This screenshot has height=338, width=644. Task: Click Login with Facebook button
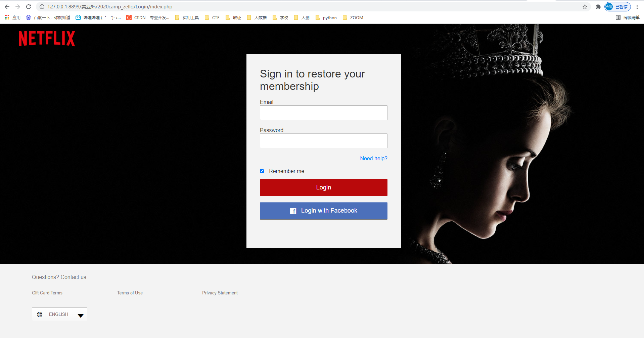point(323,211)
